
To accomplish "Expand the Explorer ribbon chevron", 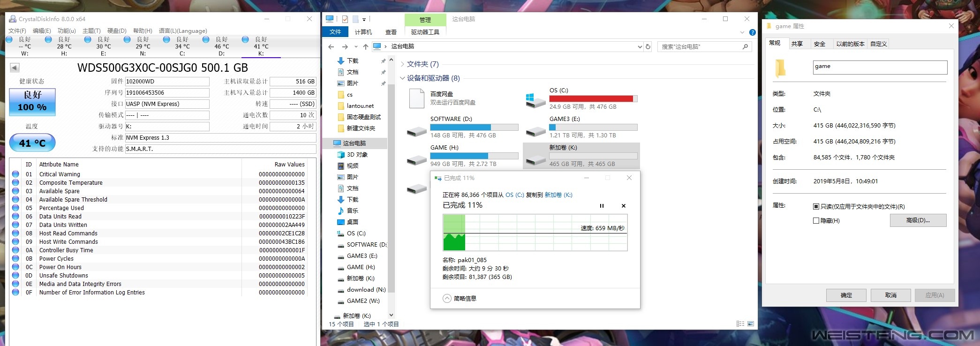I will tap(742, 32).
